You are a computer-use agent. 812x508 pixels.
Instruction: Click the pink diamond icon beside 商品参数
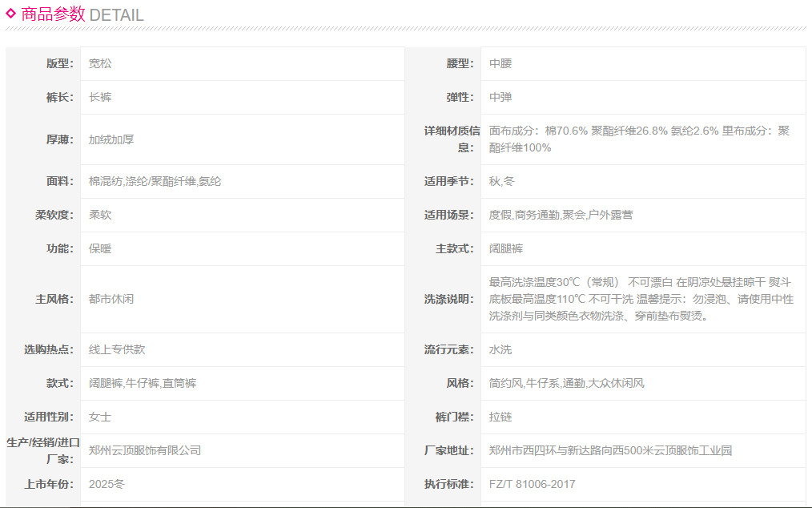[11, 13]
